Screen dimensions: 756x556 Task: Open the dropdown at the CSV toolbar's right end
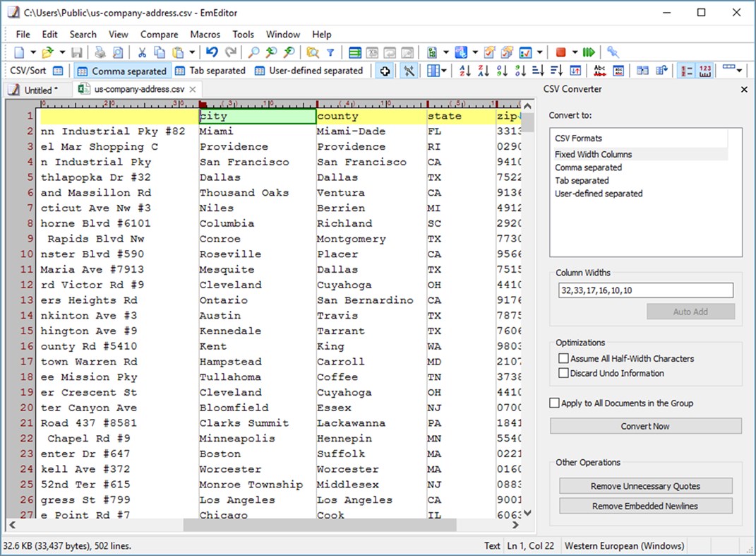tap(739, 70)
